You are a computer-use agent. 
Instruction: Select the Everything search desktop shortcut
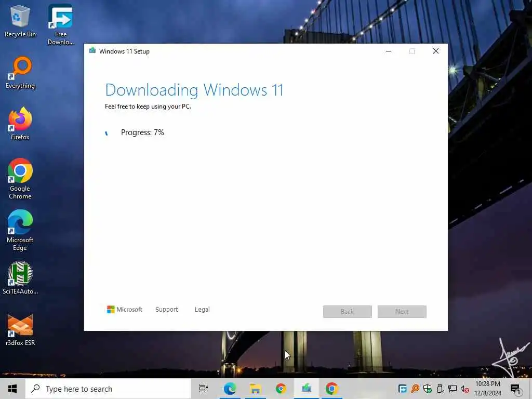tap(20, 73)
